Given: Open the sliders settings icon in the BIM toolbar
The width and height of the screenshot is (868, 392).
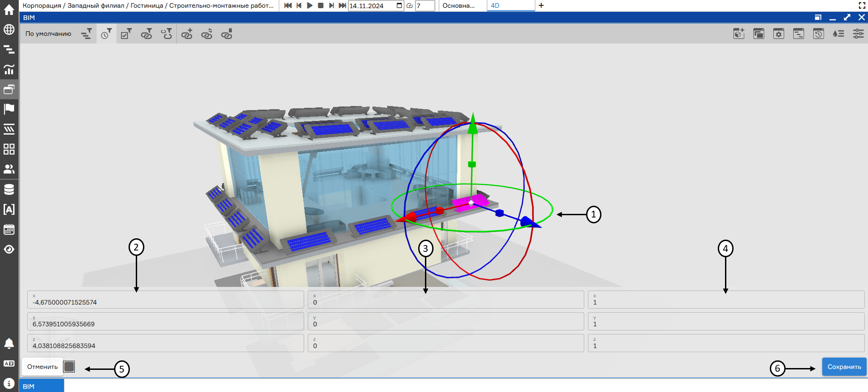Looking at the screenshot, I should (858, 34).
